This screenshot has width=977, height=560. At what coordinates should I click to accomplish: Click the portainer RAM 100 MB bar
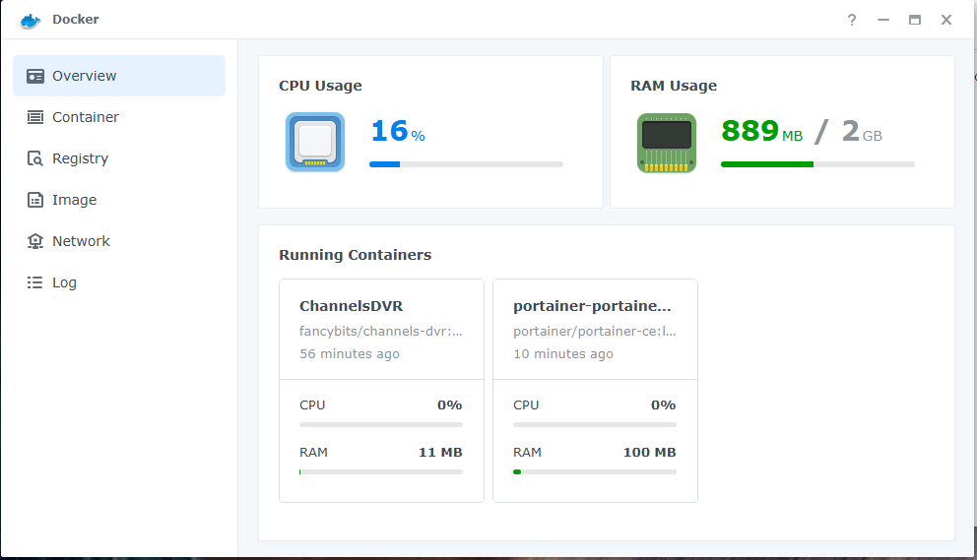(595, 472)
